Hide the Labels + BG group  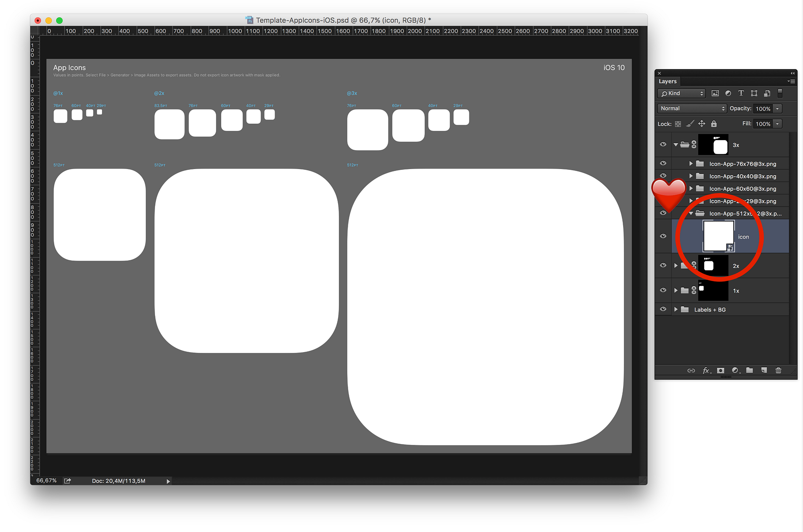pos(663,309)
